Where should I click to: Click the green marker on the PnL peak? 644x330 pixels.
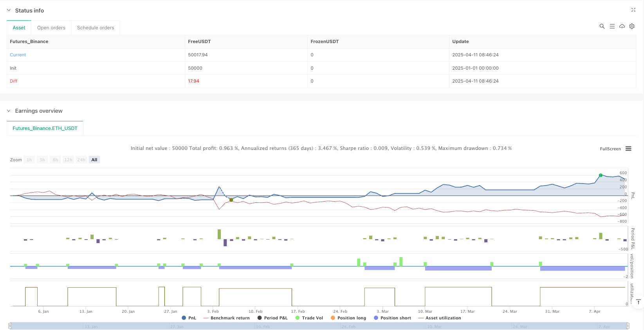click(x=601, y=175)
